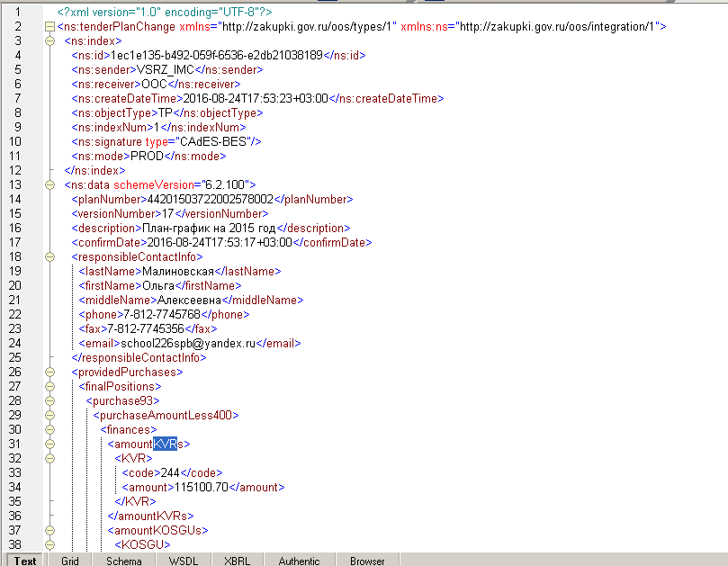Click the firstName value Ольга
This screenshot has height=566, width=728.
coord(158,285)
